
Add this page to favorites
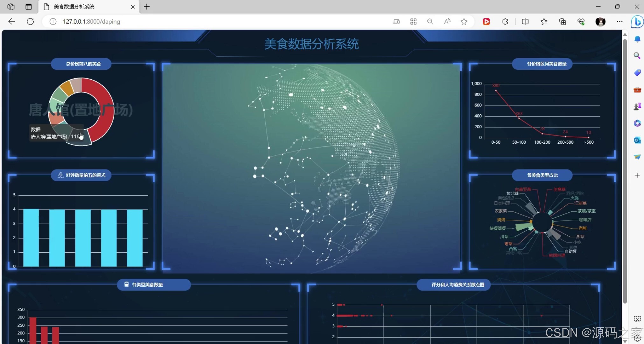(464, 22)
